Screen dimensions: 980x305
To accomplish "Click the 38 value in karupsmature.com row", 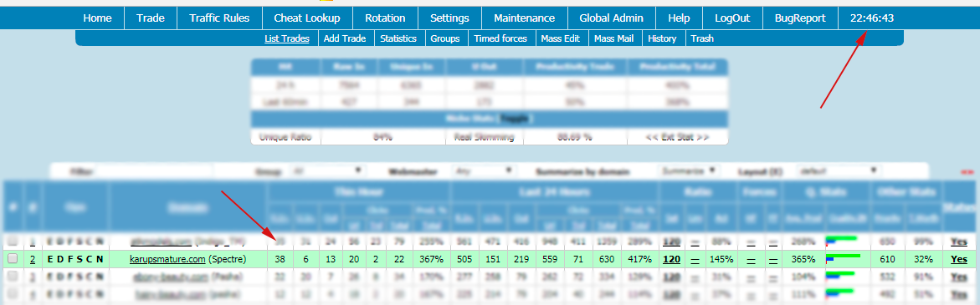I will (280, 259).
